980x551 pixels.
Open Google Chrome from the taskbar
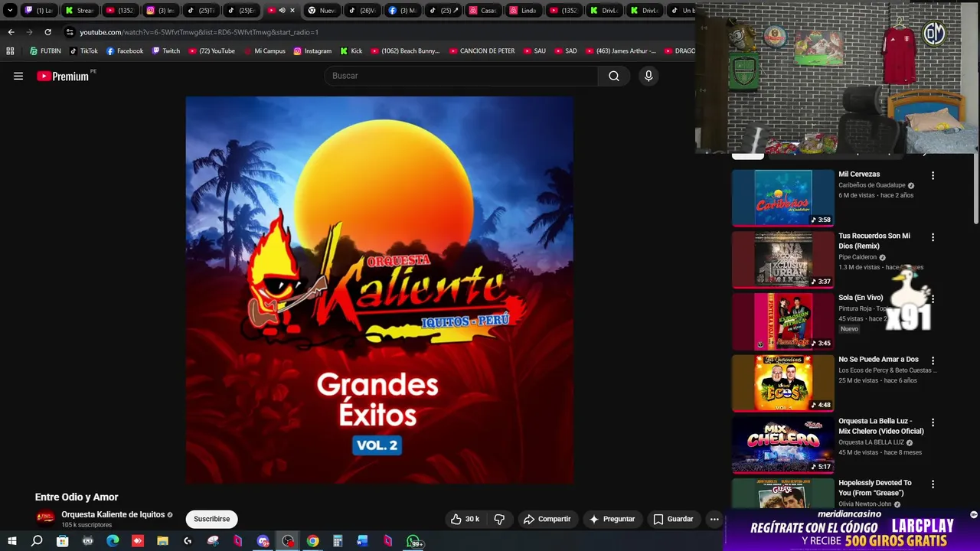(312, 541)
